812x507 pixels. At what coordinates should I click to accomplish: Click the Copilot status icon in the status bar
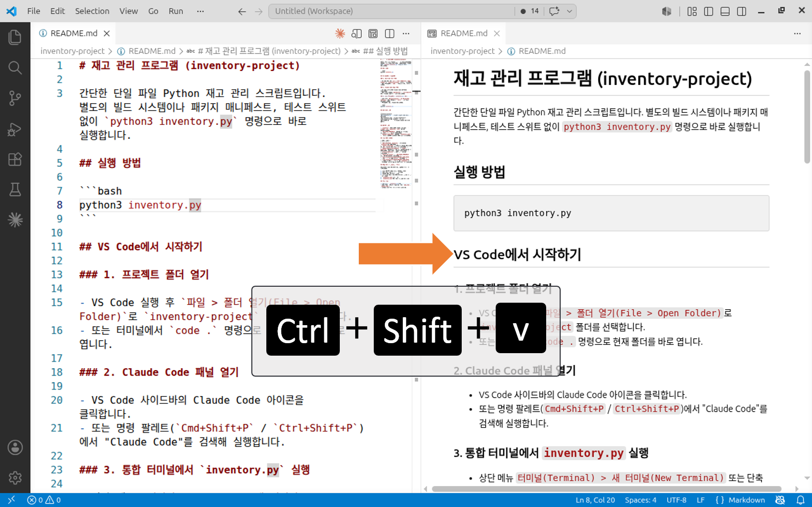780,500
